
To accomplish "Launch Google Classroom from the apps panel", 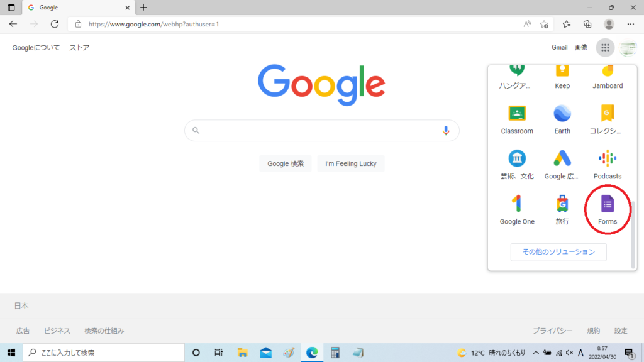I will tap(517, 119).
